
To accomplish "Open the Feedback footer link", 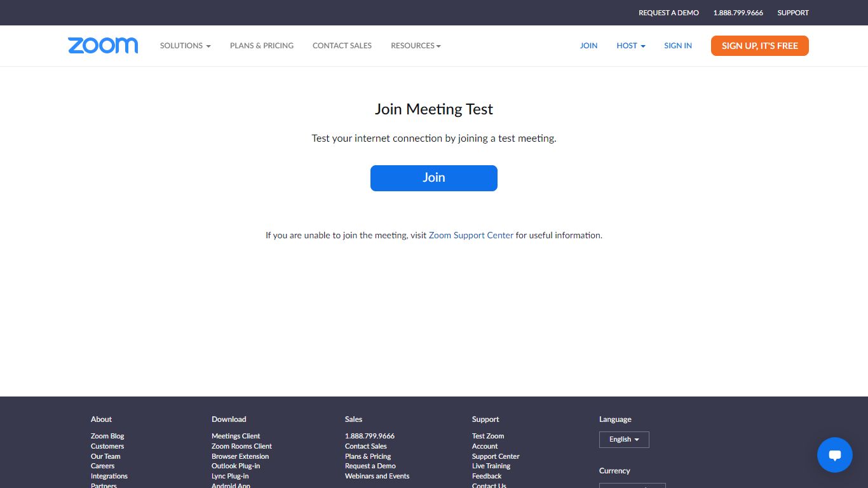I will 487,476.
